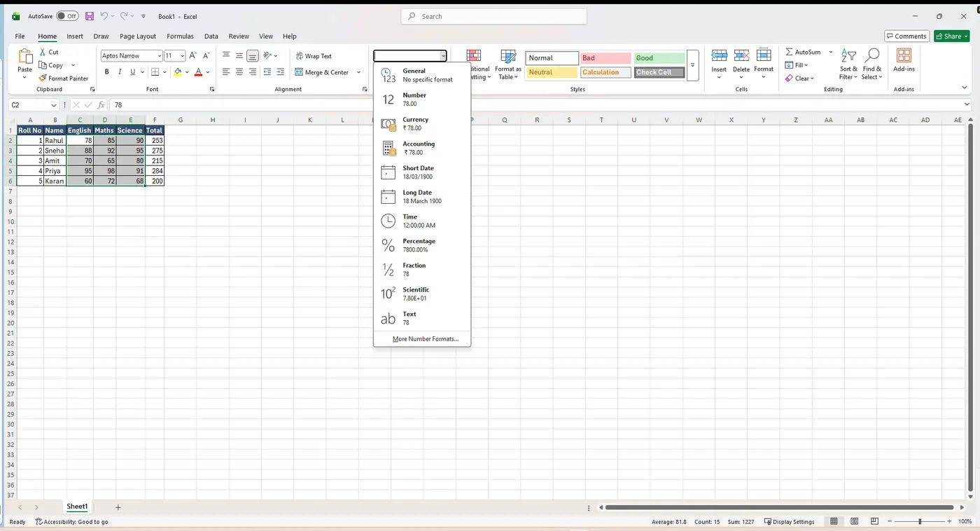This screenshot has height=531, width=980.
Task: Toggle Underline formatting
Action: point(132,72)
